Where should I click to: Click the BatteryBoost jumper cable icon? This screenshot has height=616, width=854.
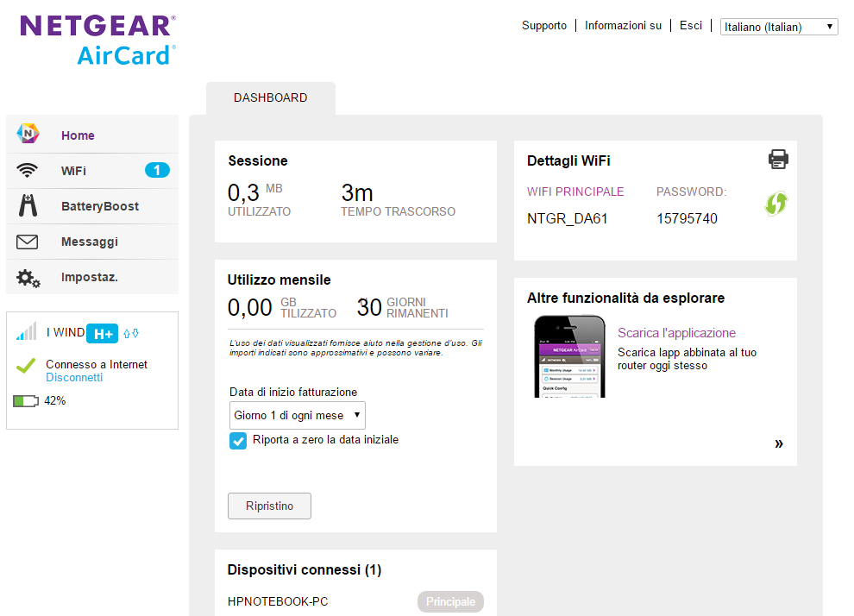coord(28,205)
